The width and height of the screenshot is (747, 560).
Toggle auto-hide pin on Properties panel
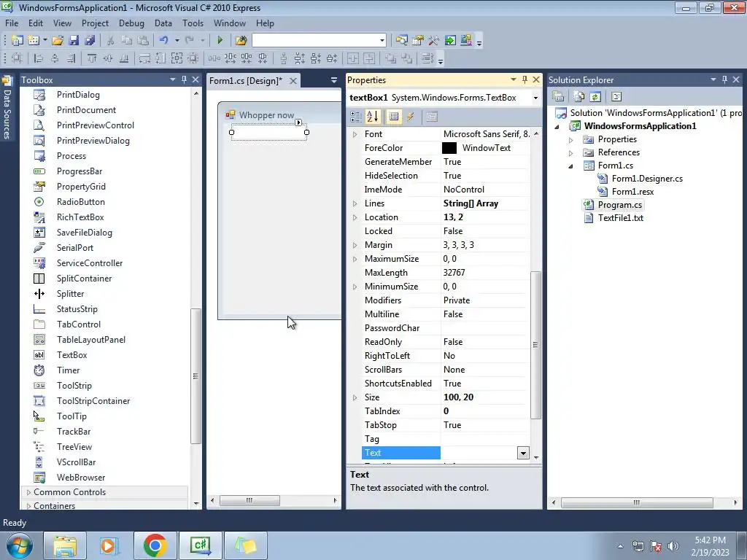(x=525, y=80)
